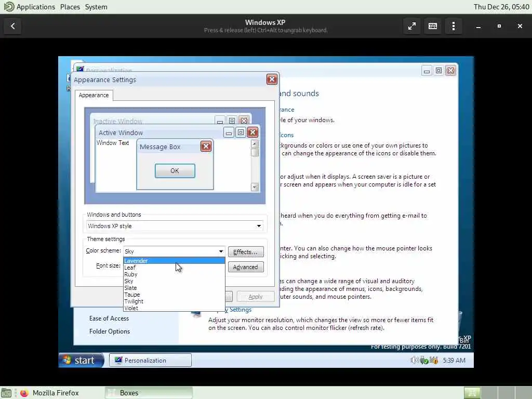
Task: Click the volume tray icon
Action: pos(414,361)
